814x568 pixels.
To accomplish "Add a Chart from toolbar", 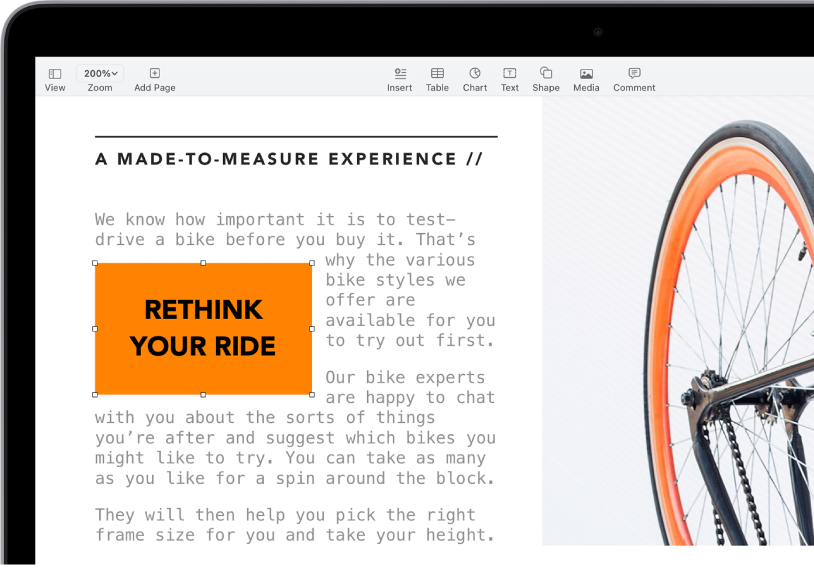I will (474, 73).
